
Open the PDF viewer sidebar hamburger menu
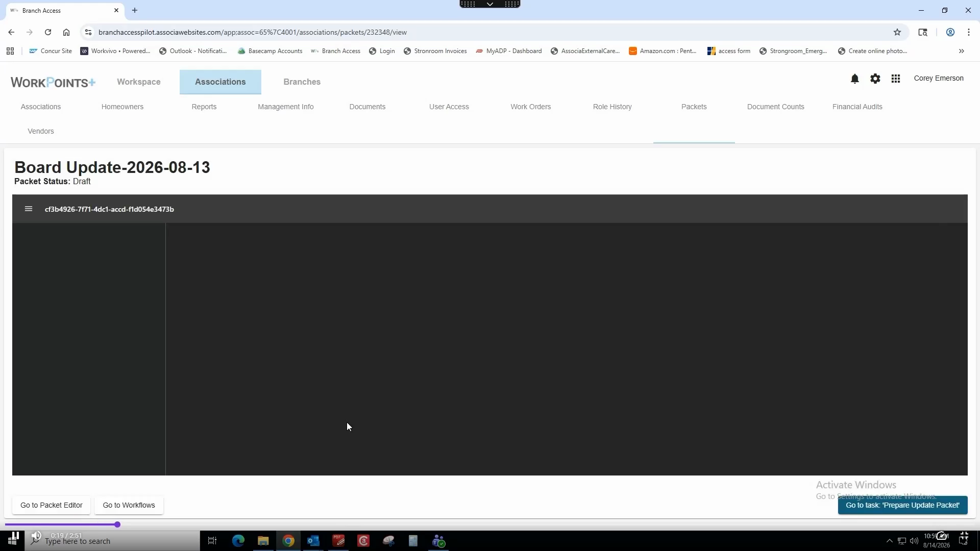tap(29, 209)
